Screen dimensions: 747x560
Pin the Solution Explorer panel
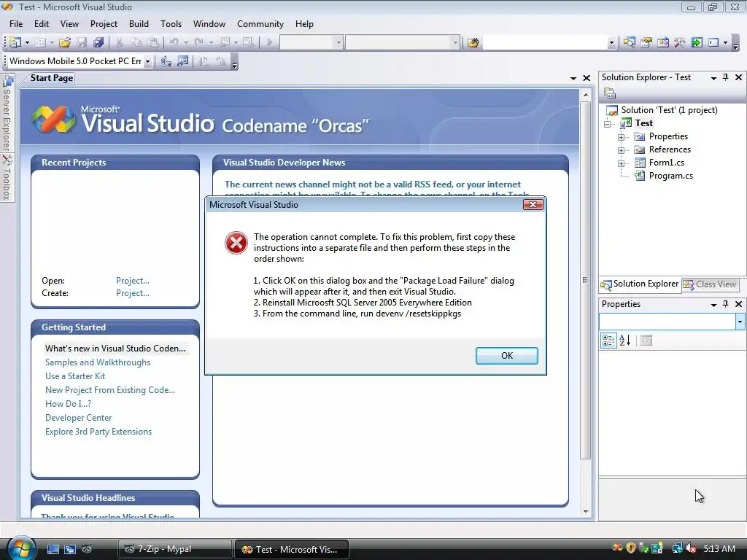(726, 77)
